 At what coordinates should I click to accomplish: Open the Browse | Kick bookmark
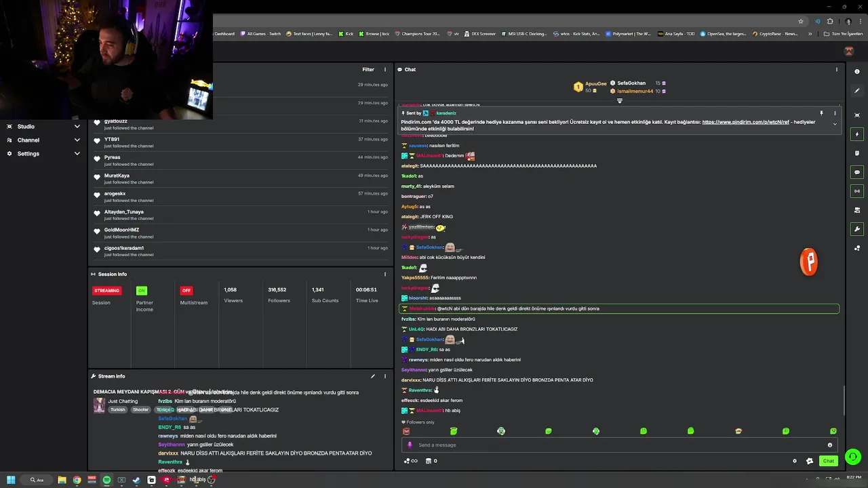[374, 33]
